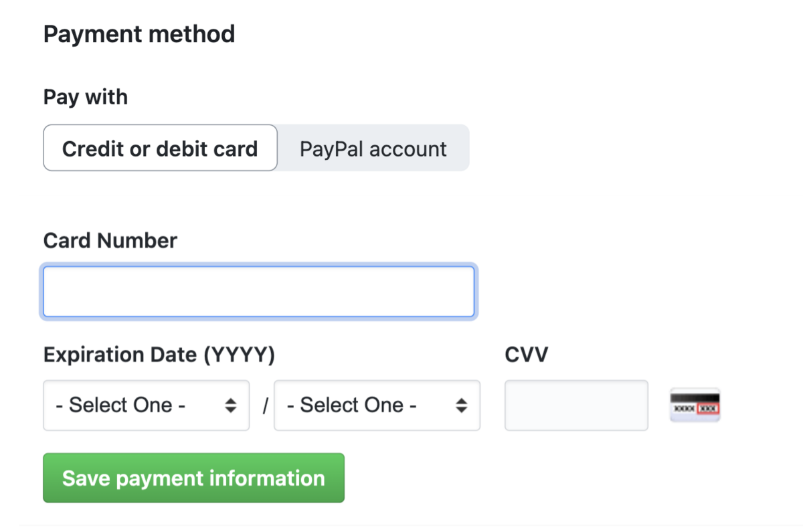The image size is (803, 532).
Task: Click the black magnetic stripe on the card image
Action: click(695, 397)
